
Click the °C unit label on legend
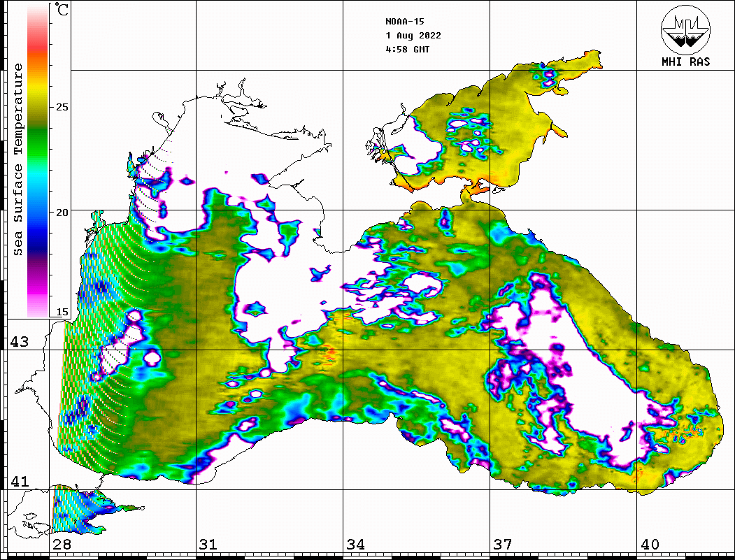[x=61, y=9]
